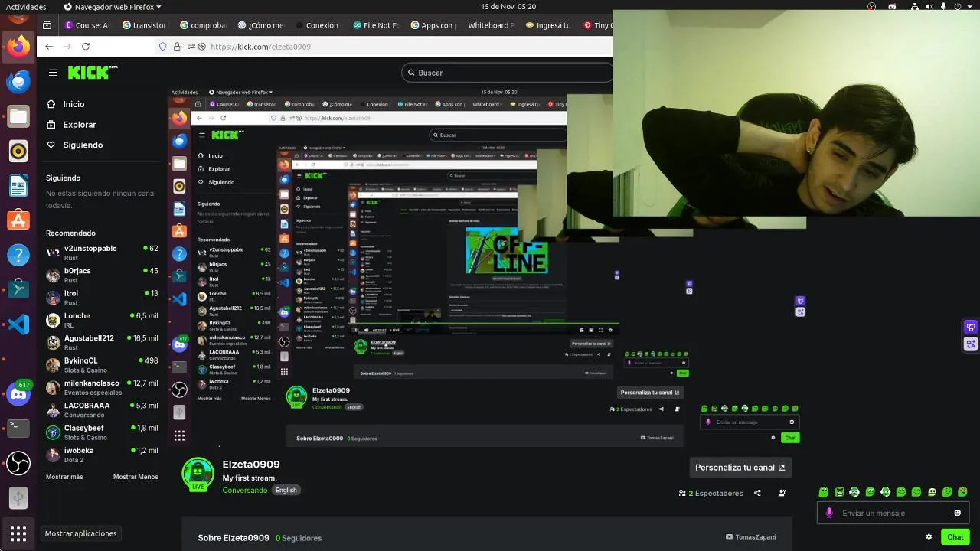The height and width of the screenshot is (551, 980).
Task: Click Actividades in the top bar
Action: click(x=26, y=6)
